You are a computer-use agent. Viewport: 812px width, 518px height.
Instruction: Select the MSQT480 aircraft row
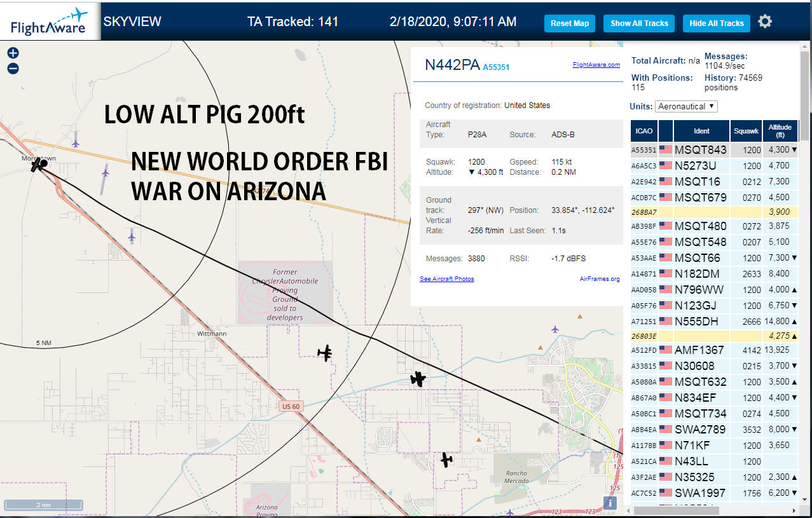(x=714, y=226)
